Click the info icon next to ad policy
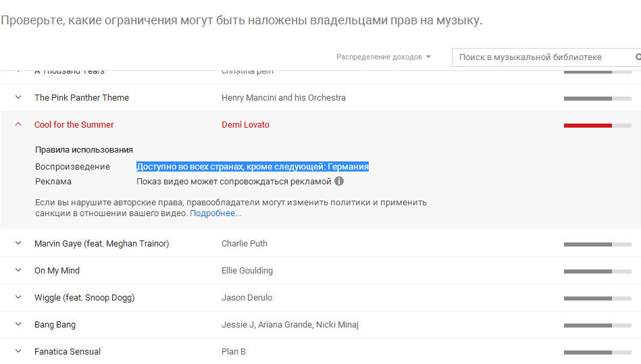The image size is (641, 364). (x=339, y=181)
